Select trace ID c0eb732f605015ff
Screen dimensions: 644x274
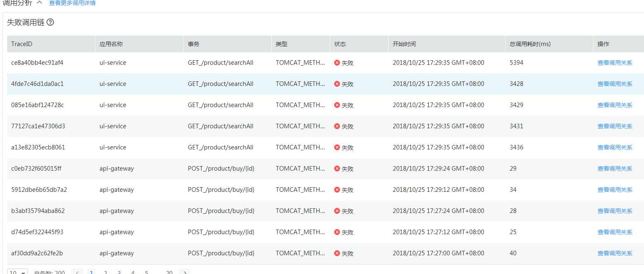tap(36, 169)
